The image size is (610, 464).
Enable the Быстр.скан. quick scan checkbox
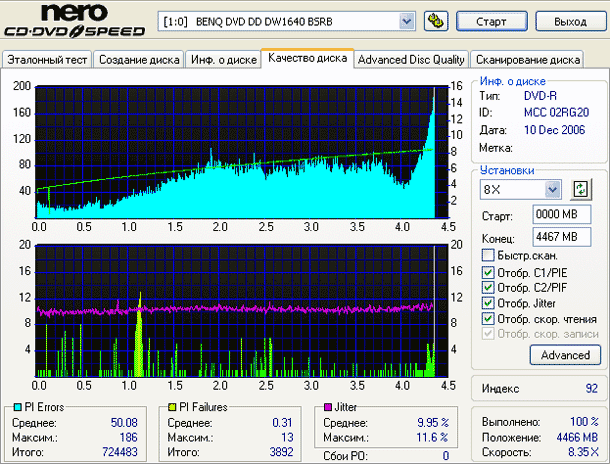pos(487,256)
